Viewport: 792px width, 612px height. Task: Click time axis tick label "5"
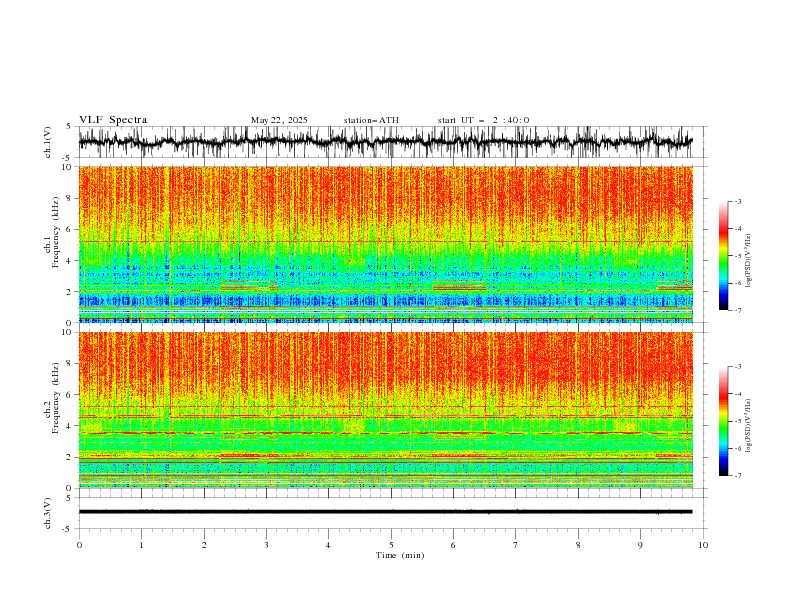391,545
